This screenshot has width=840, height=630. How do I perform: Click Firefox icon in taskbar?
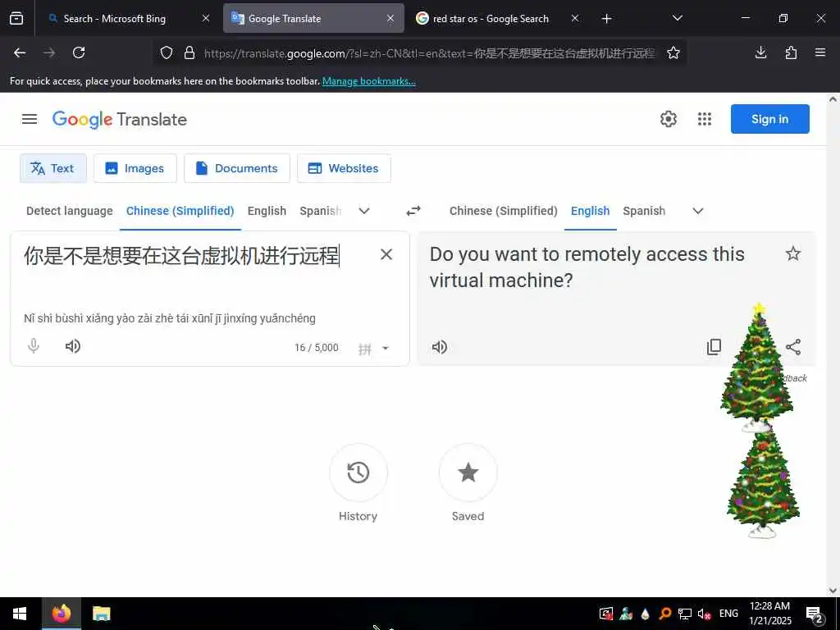[61, 614]
